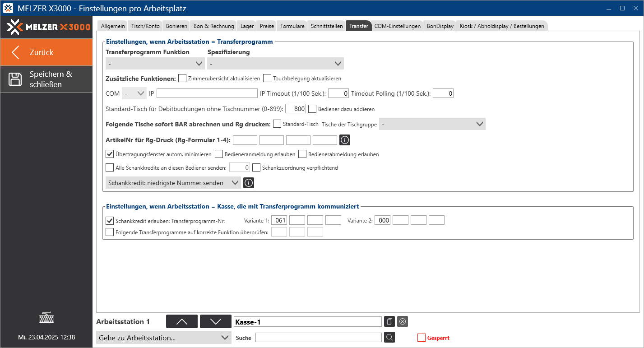Click the copy icon next to Kasse-1 field
644x348 pixels.
pyautogui.click(x=390, y=322)
